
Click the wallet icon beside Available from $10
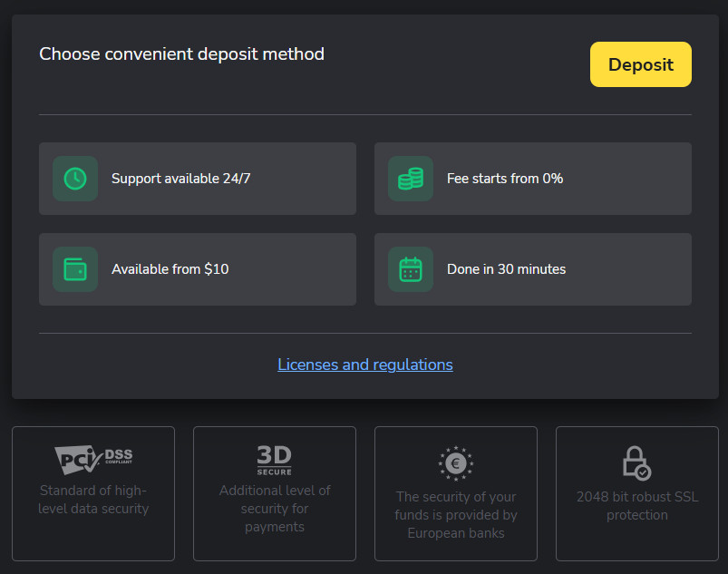point(75,269)
